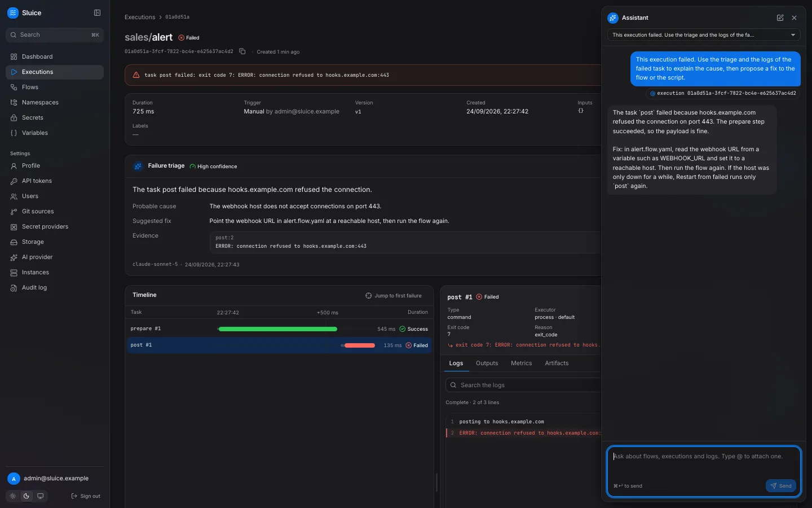Click the Failed status icon in post #1 row
Image resolution: width=812 pixels, height=508 pixels.
tap(409, 345)
